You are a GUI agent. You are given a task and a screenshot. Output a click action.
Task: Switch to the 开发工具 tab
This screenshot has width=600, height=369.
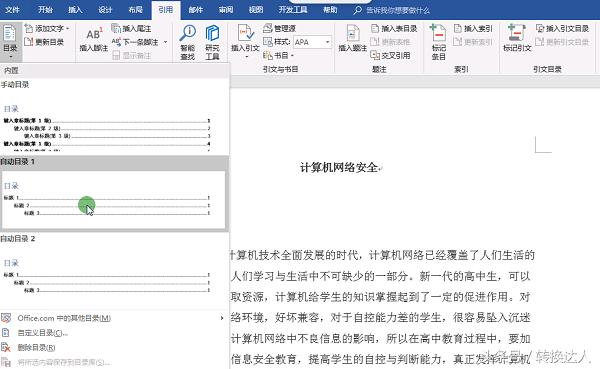click(x=293, y=10)
